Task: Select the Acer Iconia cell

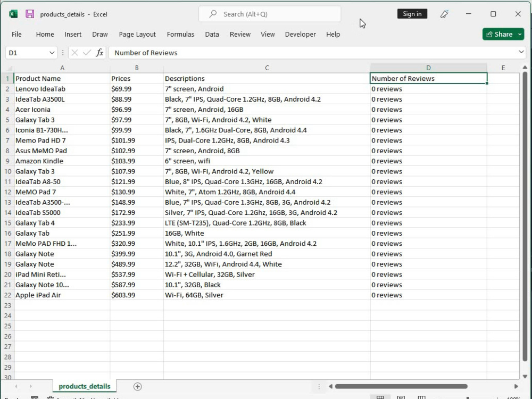Action: coord(62,110)
